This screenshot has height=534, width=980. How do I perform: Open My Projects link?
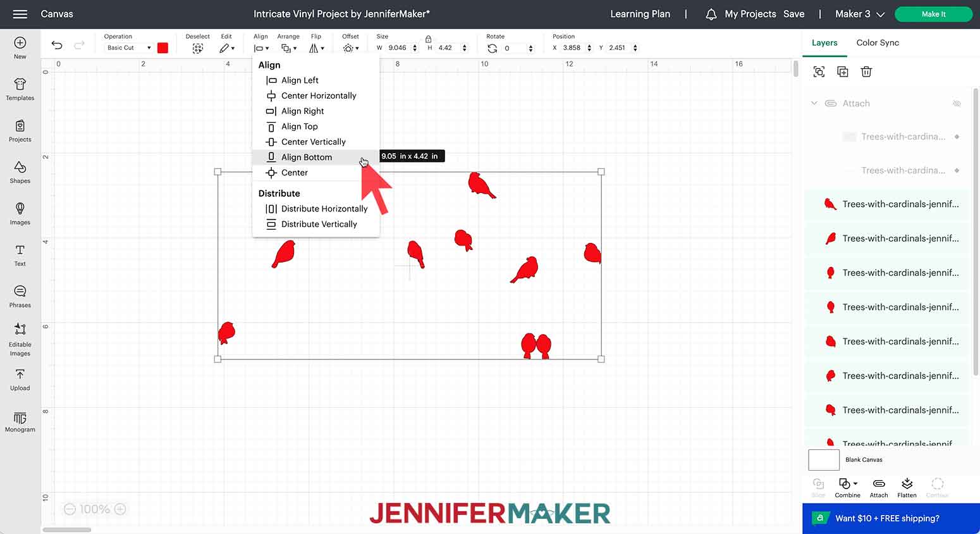click(750, 14)
